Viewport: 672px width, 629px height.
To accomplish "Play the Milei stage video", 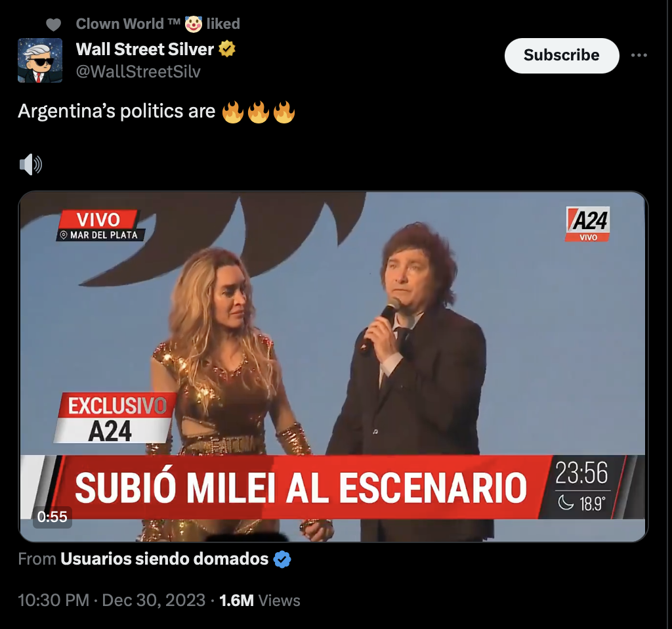I will 333,366.
